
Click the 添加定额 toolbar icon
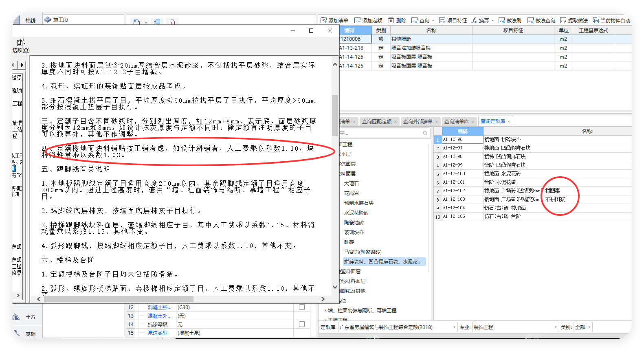point(357,20)
